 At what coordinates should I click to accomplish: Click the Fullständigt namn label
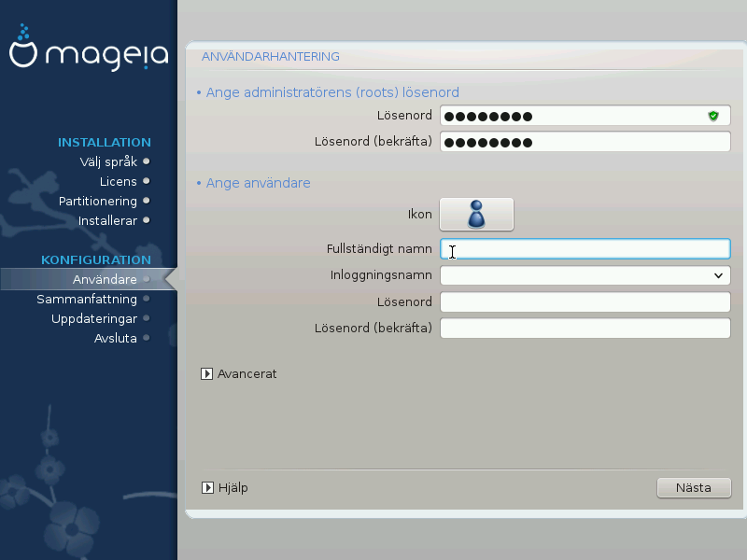click(x=379, y=249)
